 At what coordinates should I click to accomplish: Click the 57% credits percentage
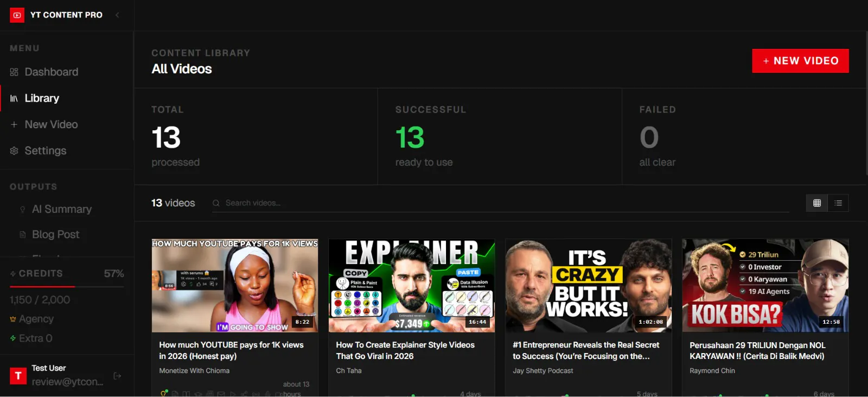(114, 274)
